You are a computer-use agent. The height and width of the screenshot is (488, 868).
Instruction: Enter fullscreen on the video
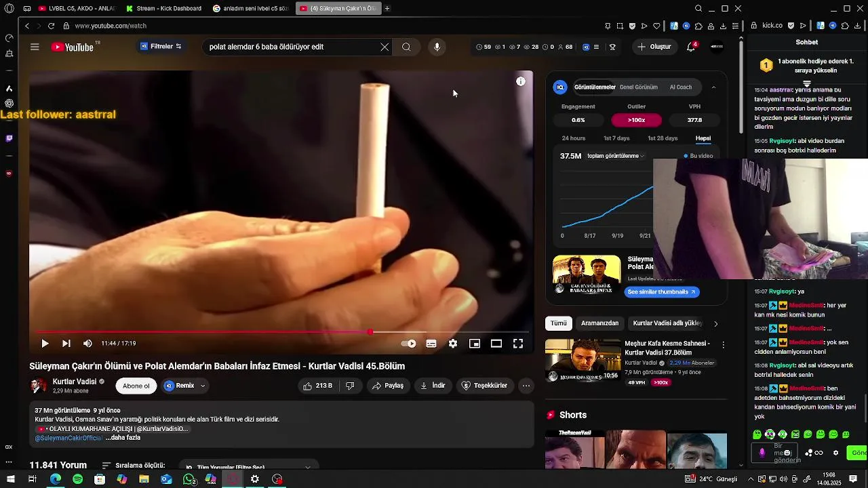tap(518, 344)
